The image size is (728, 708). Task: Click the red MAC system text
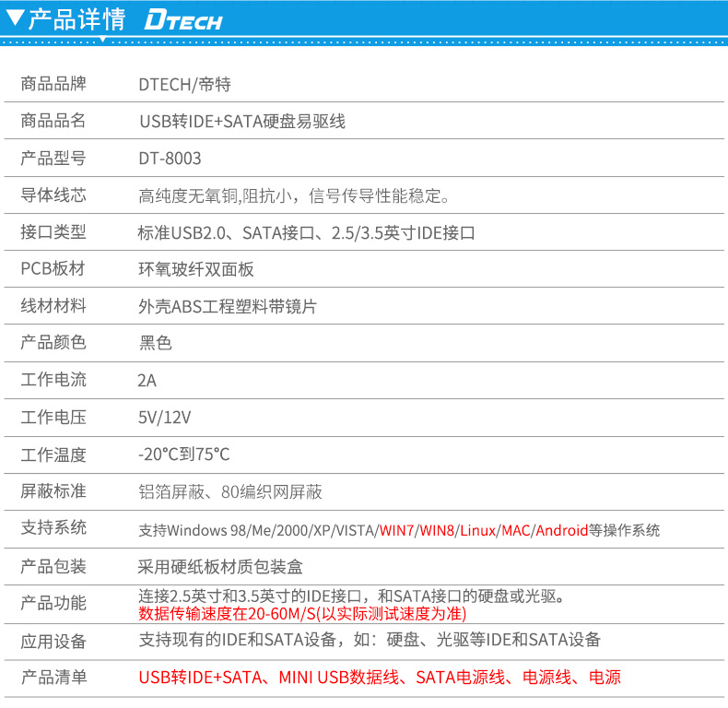516,530
